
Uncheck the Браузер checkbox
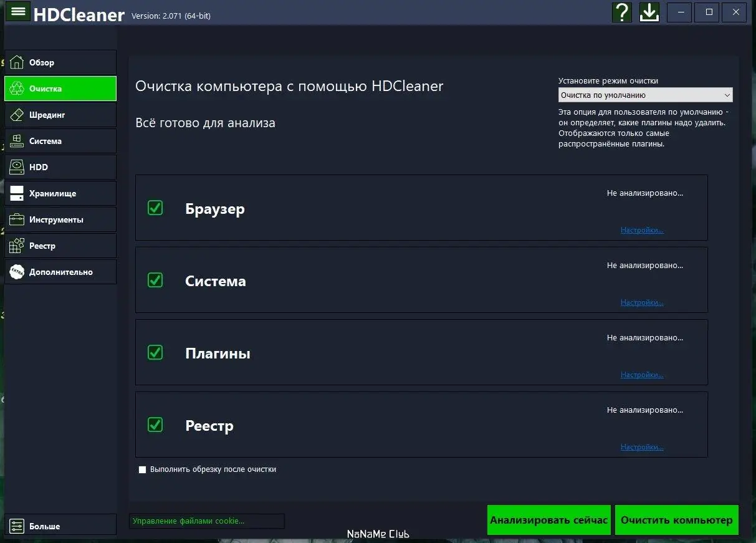tap(155, 208)
